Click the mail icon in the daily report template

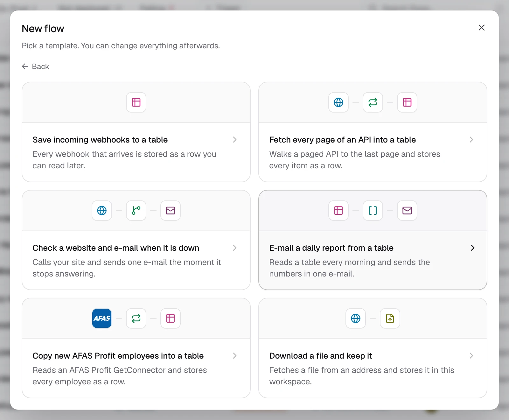click(x=407, y=211)
